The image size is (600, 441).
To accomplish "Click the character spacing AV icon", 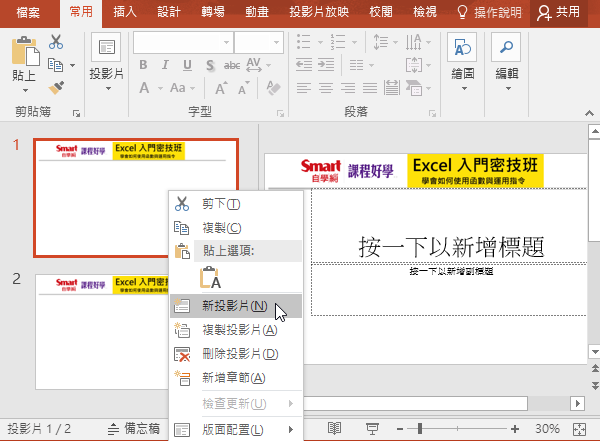I will [x=254, y=65].
